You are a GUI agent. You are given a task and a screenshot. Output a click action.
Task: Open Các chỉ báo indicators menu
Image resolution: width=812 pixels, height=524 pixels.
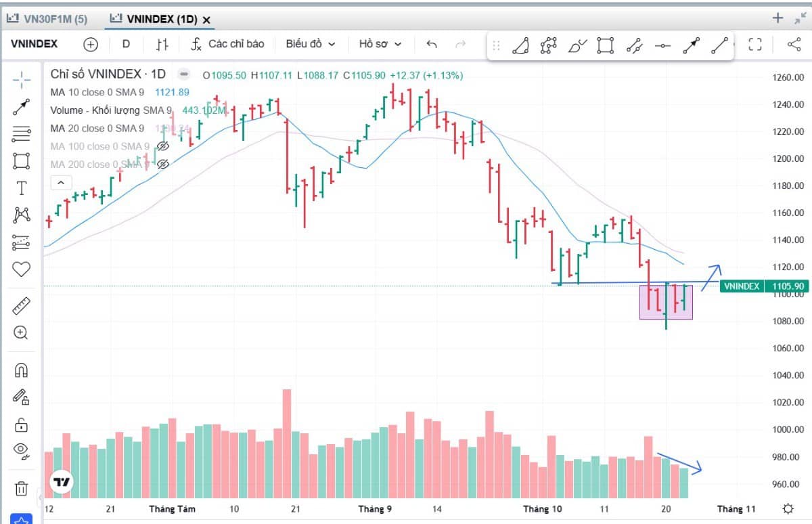[228, 44]
